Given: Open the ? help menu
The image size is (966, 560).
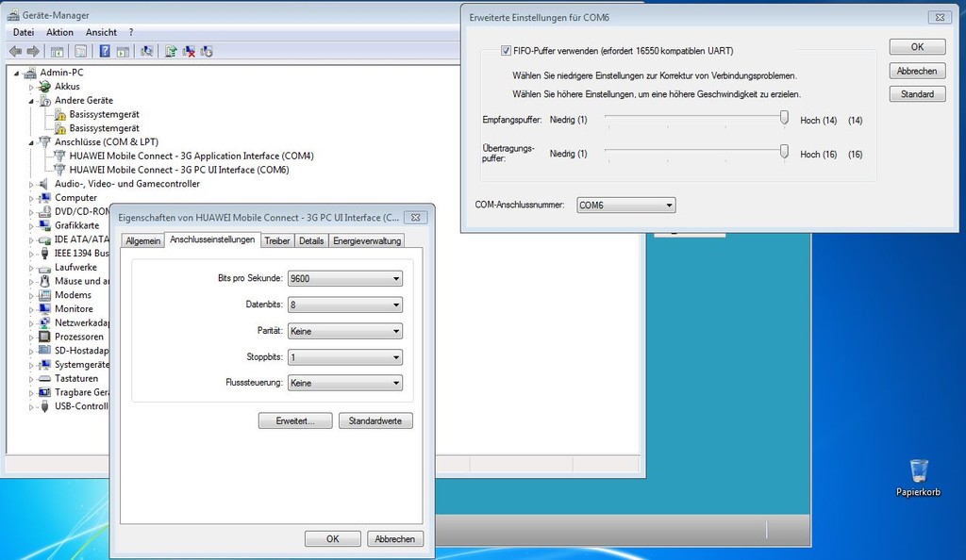Looking at the screenshot, I should pyautogui.click(x=131, y=32).
